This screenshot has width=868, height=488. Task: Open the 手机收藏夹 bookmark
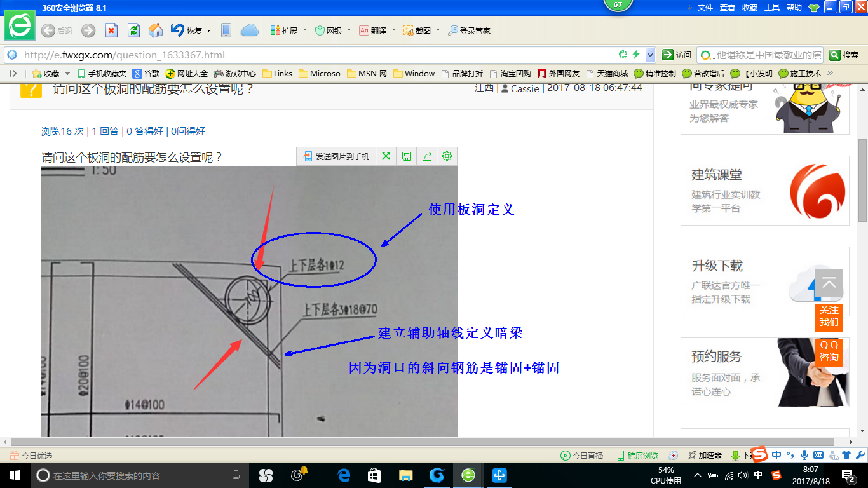click(x=102, y=74)
